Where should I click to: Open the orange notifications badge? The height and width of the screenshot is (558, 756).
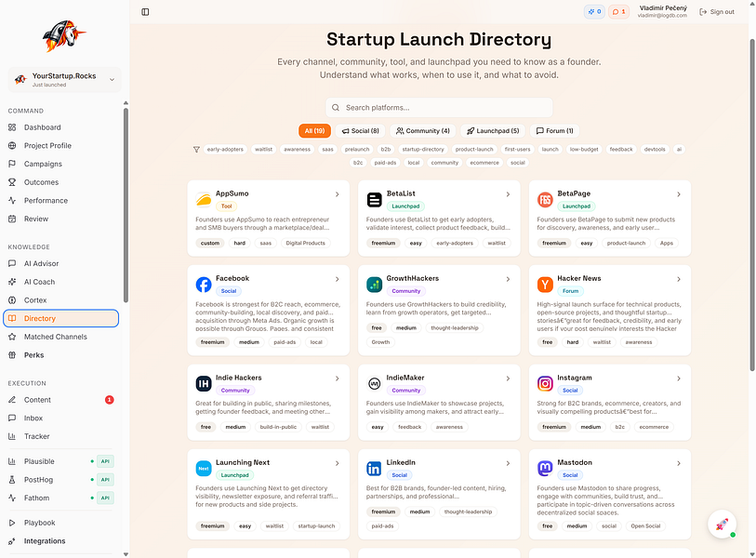click(618, 11)
